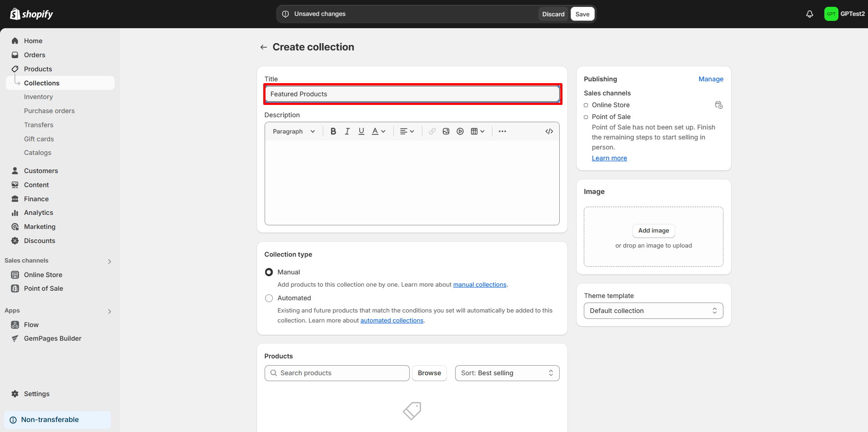Enable the Point of Sale sales channel
The image size is (868, 432).
pos(586,117)
